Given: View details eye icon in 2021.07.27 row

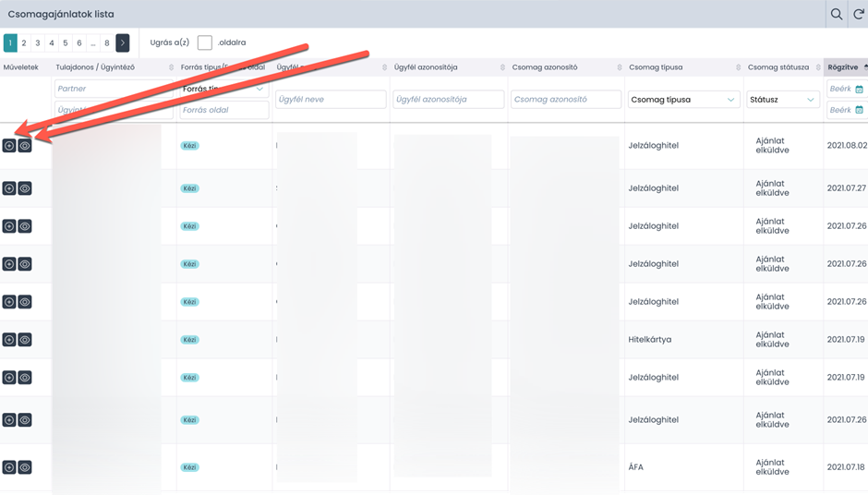Looking at the screenshot, I should [x=25, y=188].
